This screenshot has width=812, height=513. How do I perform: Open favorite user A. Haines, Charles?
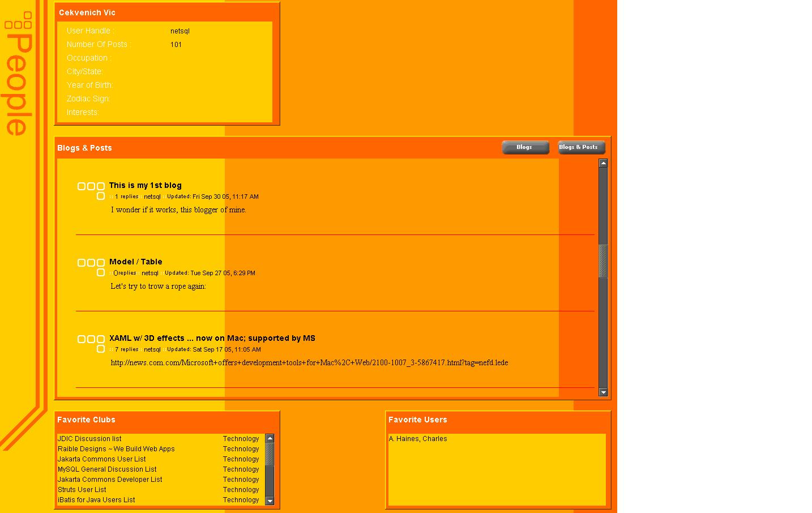(418, 439)
